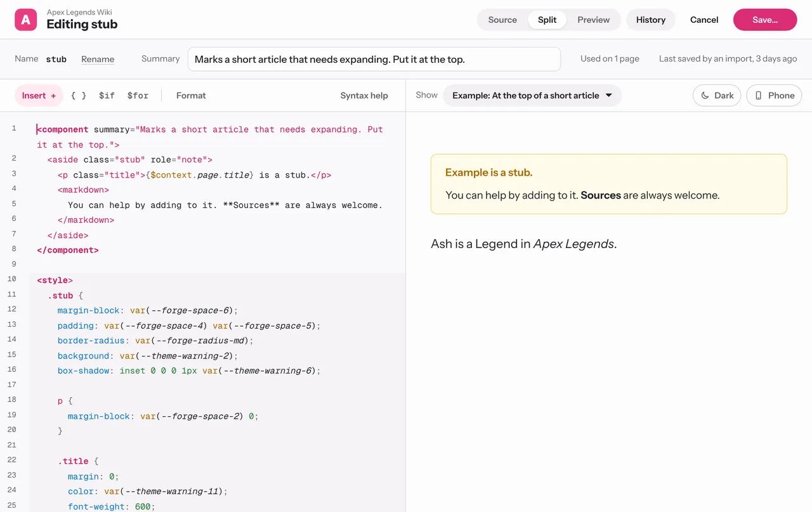The height and width of the screenshot is (512, 812).
Task: Click the bold "Sources" word in preview
Action: [601, 195]
